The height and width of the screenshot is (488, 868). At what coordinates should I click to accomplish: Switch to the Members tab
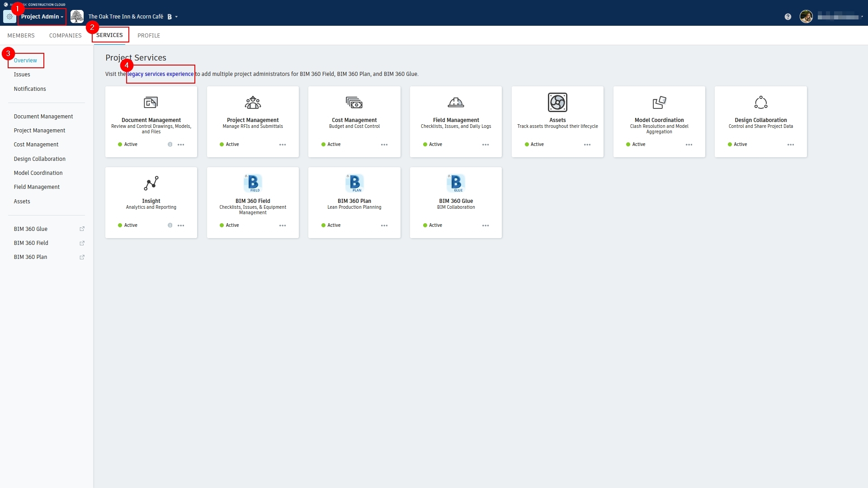click(21, 35)
